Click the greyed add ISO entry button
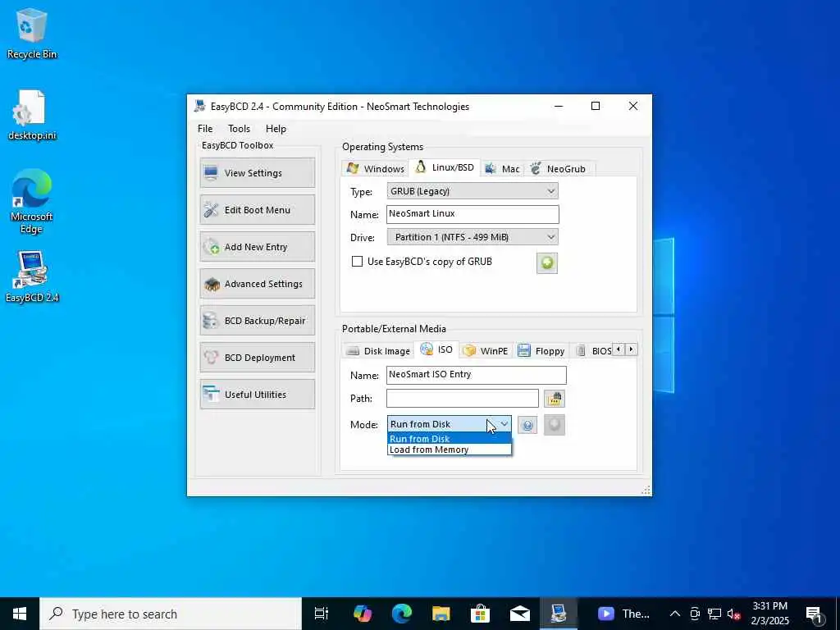 pos(554,425)
